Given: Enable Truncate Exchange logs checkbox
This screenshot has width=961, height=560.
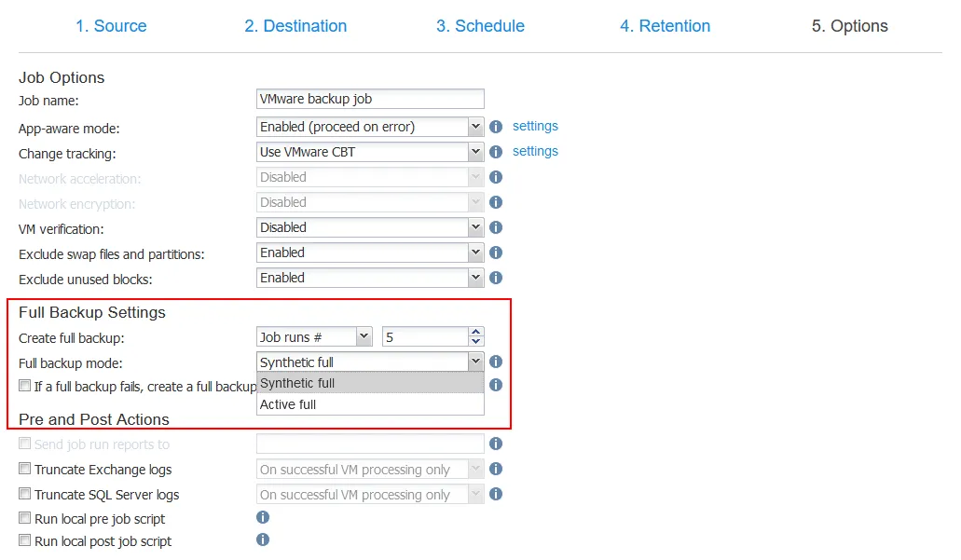Looking at the screenshot, I should [x=25, y=470].
